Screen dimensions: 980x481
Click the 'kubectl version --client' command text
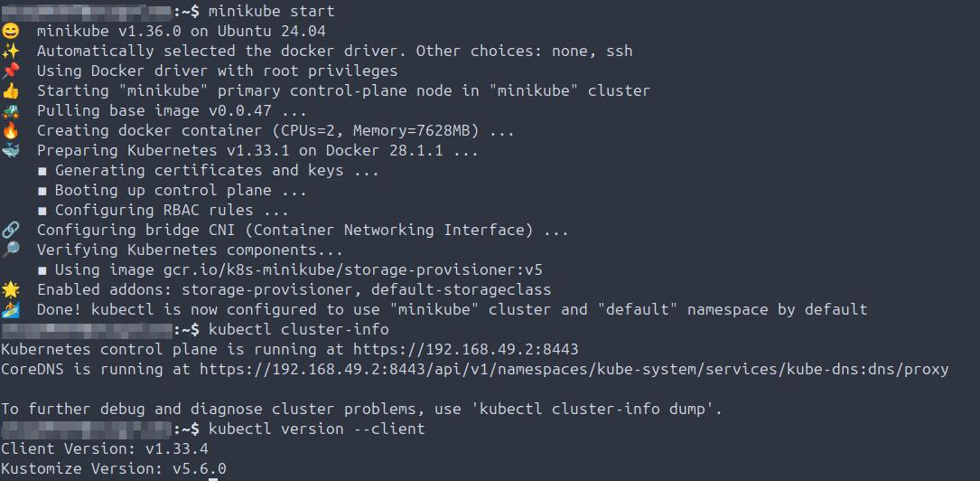[316, 429]
